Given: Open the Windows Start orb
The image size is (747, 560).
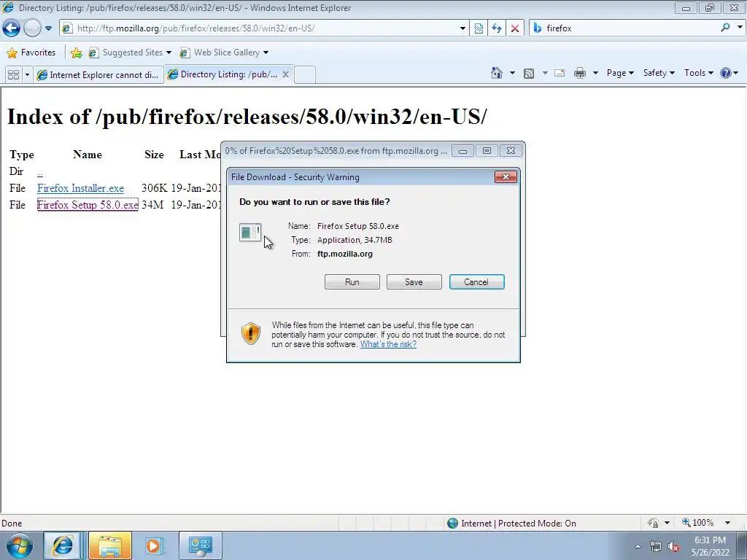Looking at the screenshot, I should coord(20,545).
